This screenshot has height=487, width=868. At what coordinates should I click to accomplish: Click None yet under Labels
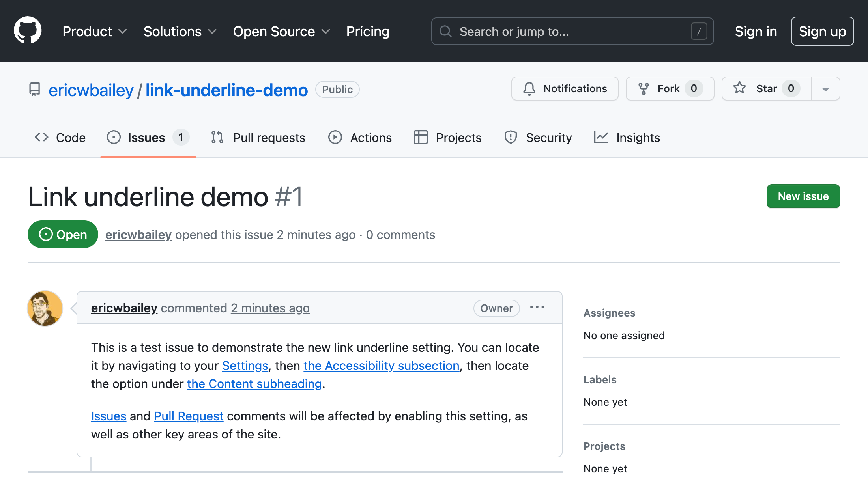click(605, 402)
